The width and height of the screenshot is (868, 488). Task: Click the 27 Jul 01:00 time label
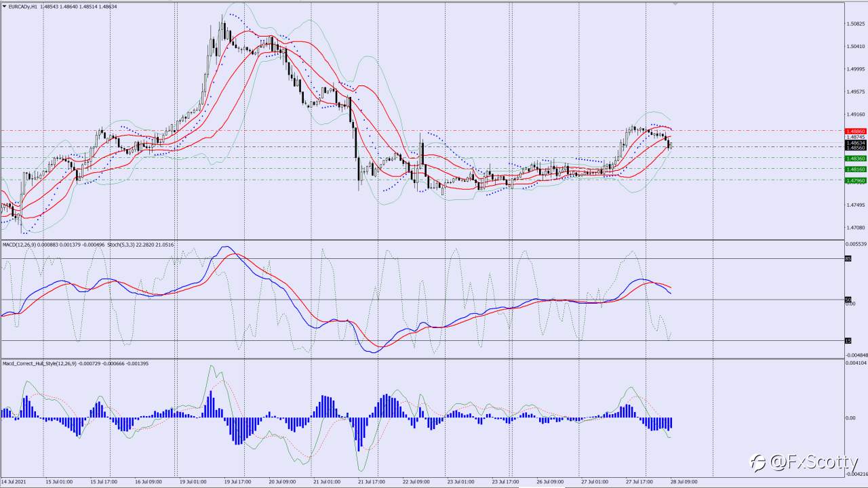[x=595, y=482]
